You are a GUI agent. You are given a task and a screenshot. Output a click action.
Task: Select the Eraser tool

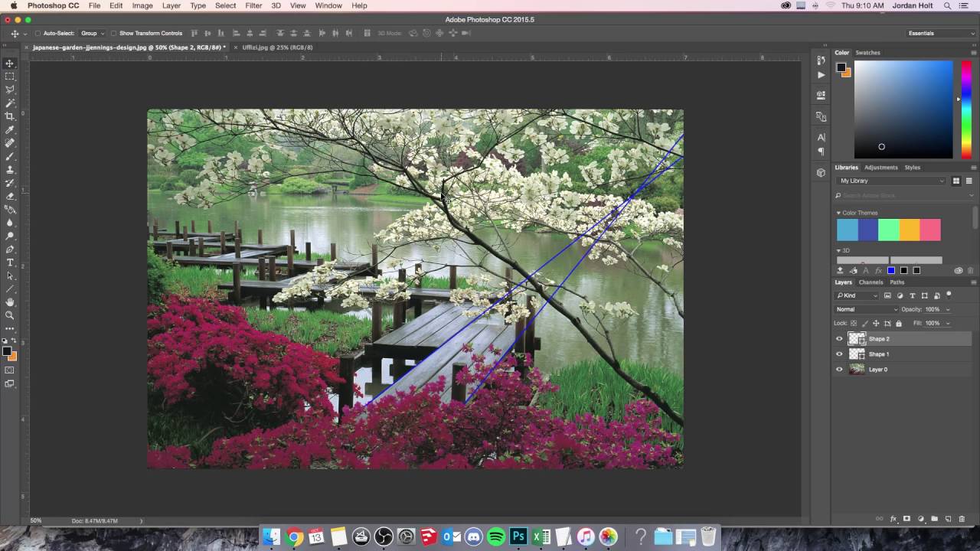[x=10, y=196]
